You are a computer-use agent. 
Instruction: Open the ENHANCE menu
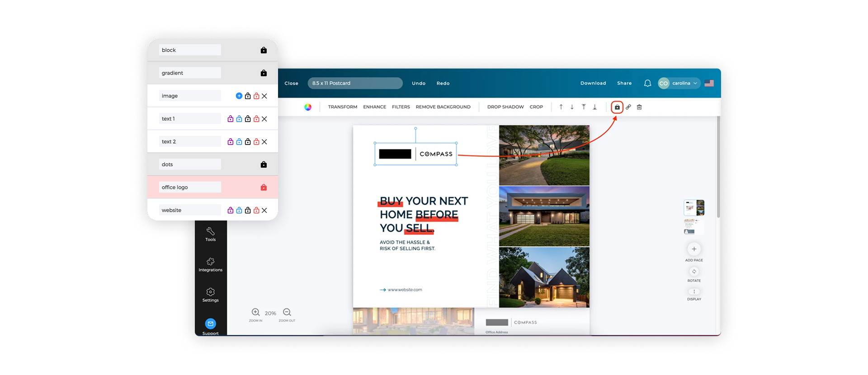coord(375,107)
